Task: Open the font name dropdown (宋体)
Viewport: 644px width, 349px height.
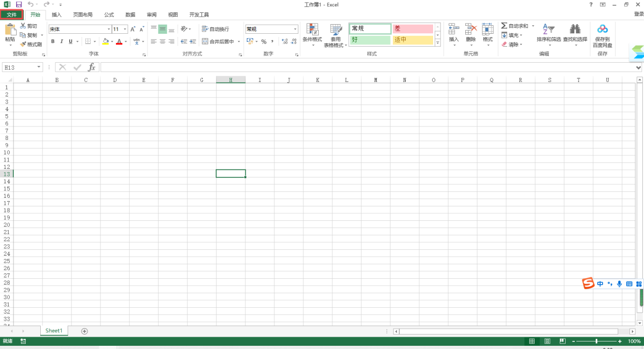Action: pyautogui.click(x=108, y=29)
